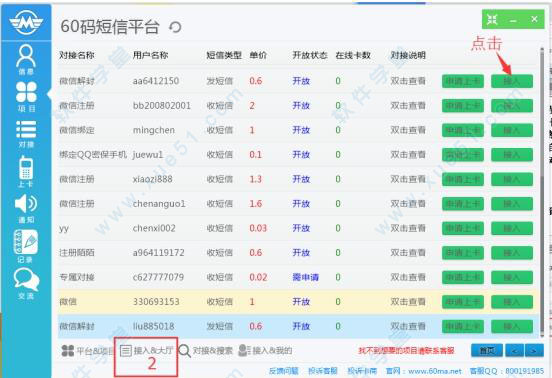
Task: Open the 上卡 phone sidebar icon
Action: (26, 171)
